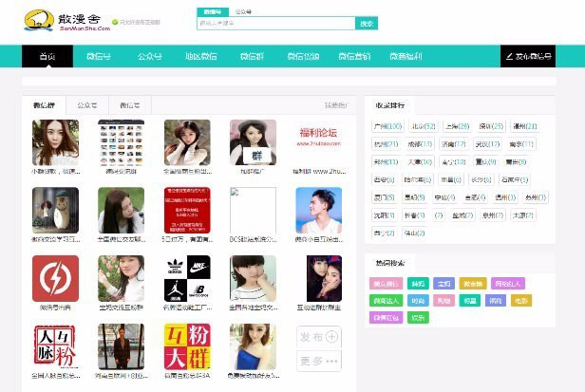Click the 广州(100) city tag
Screen dimensions: 585x392
(388, 126)
